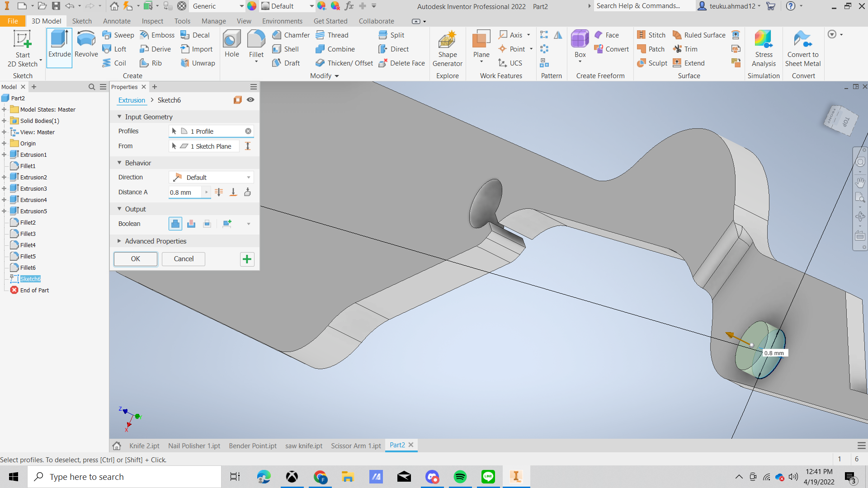Select the Join boolean option

pyautogui.click(x=175, y=224)
